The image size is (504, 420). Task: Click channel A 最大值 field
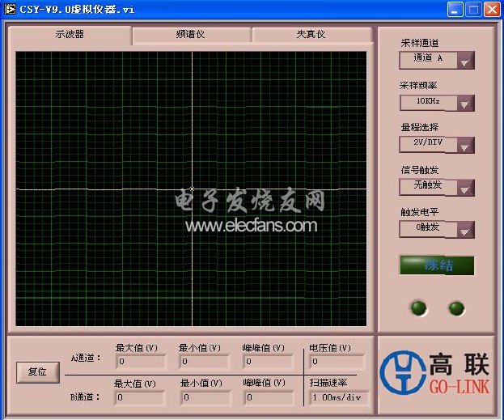pos(142,362)
